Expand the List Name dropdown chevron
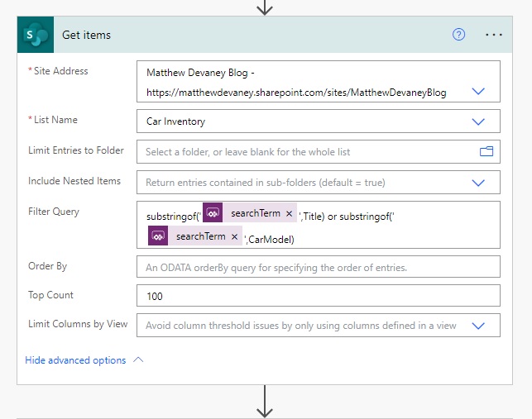This screenshot has height=419, width=532. 478,121
